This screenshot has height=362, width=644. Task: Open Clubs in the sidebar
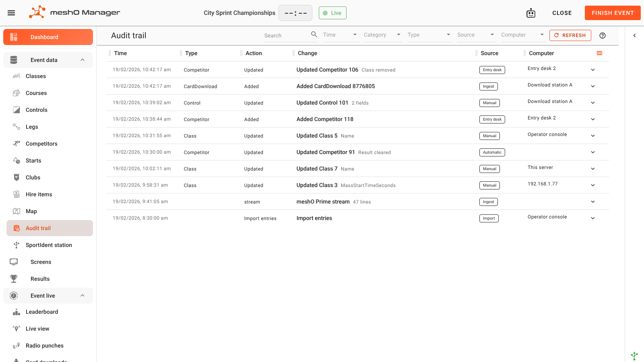50,177
